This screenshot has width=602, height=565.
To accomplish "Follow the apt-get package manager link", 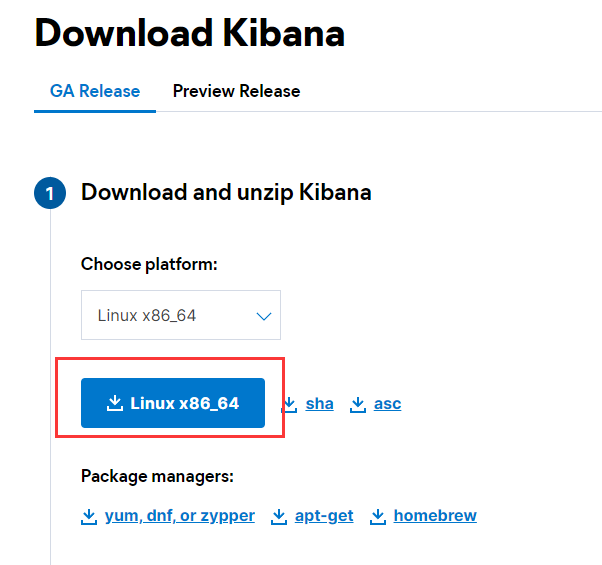I will pos(326,516).
